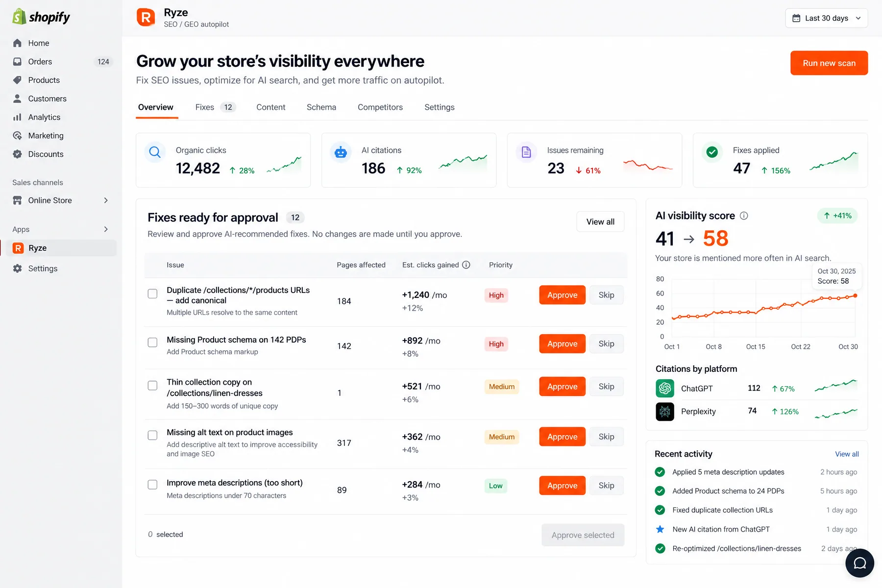Open the chat support bubble
Viewport: 882px width, 588px height.
(x=859, y=563)
